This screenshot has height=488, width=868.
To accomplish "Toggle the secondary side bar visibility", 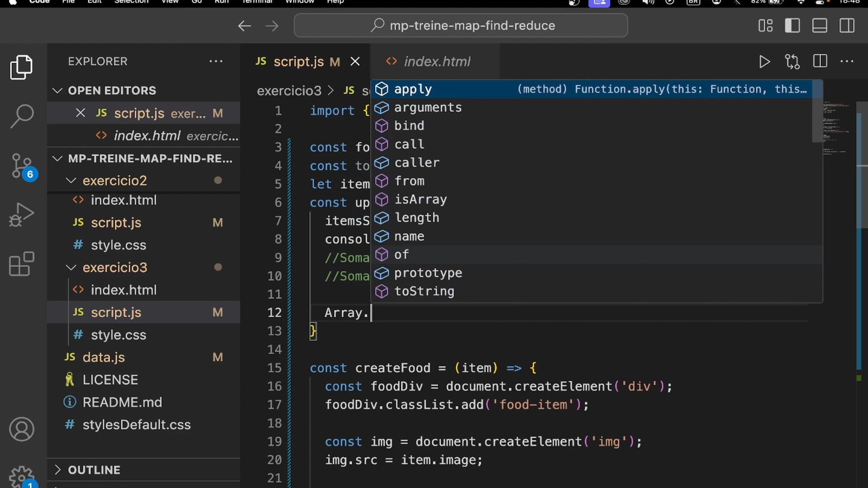I will point(846,25).
